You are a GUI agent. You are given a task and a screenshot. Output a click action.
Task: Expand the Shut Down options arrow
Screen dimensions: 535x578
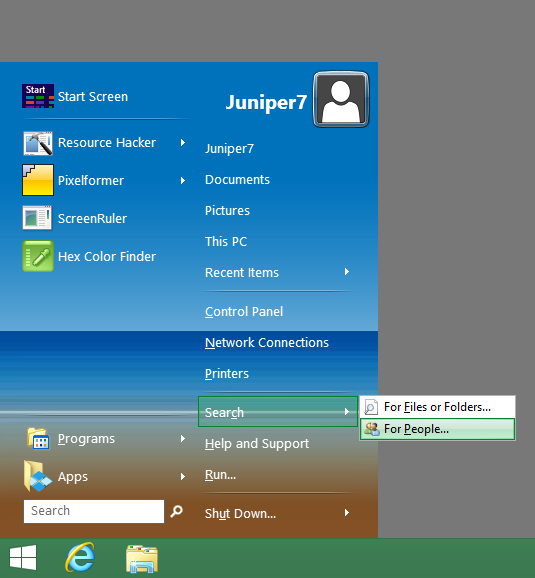point(347,513)
